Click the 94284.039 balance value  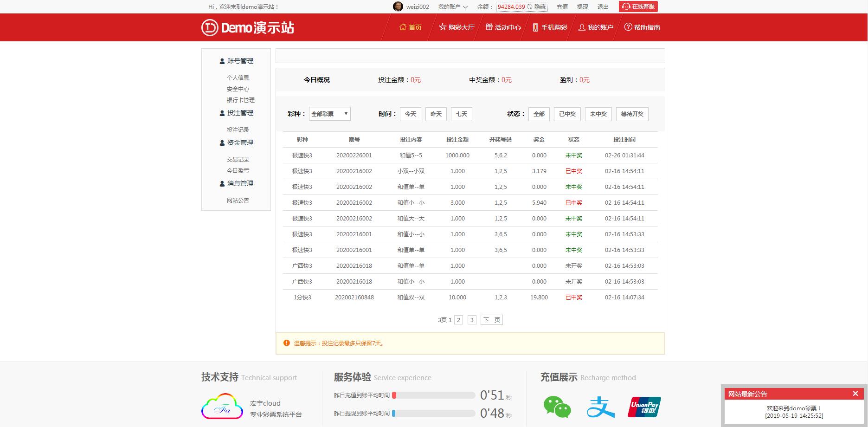point(511,7)
